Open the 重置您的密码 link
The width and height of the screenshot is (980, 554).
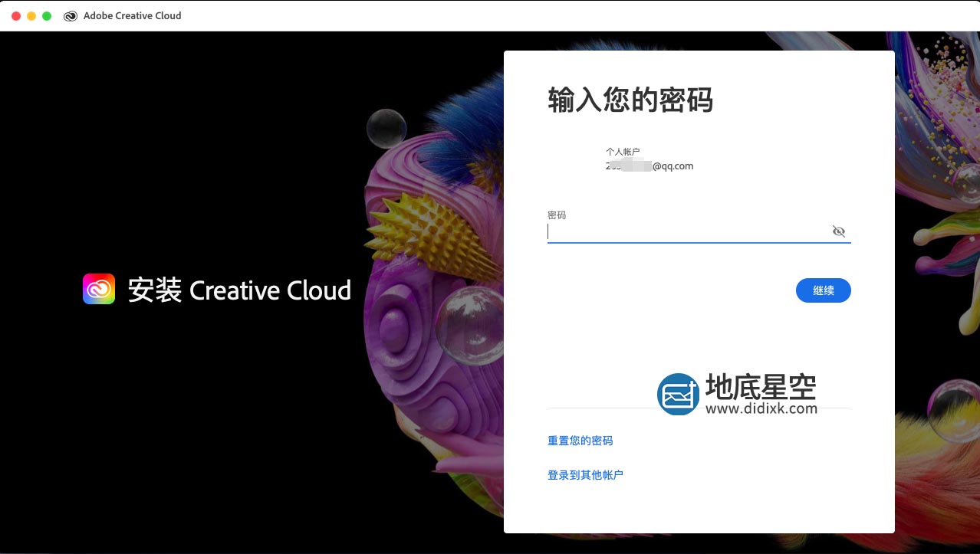click(580, 441)
